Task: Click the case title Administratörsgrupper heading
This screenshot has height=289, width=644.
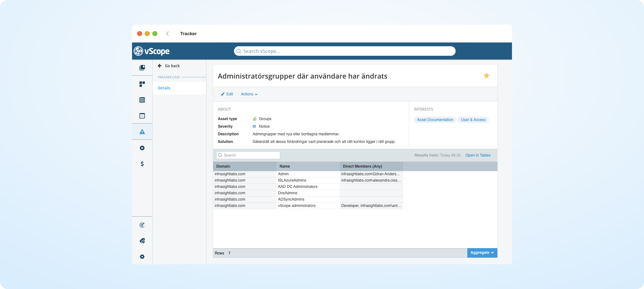Action: [303, 76]
